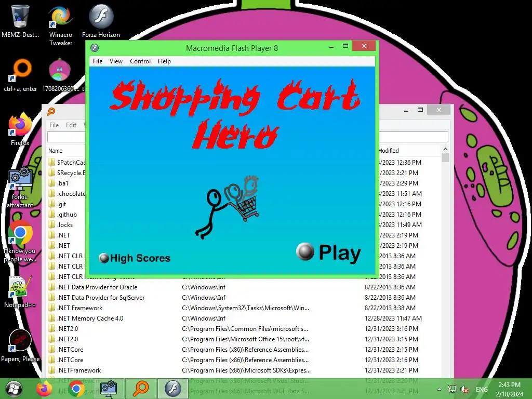Click High Scores in the game
The height and width of the screenshot is (399, 532).
[135, 258]
